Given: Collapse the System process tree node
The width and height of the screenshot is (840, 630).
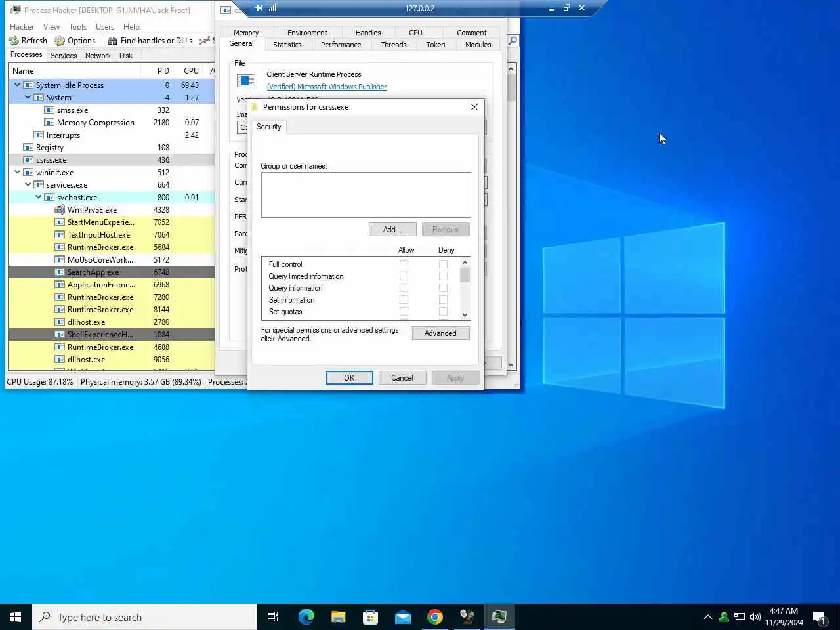Looking at the screenshot, I should click(x=28, y=98).
